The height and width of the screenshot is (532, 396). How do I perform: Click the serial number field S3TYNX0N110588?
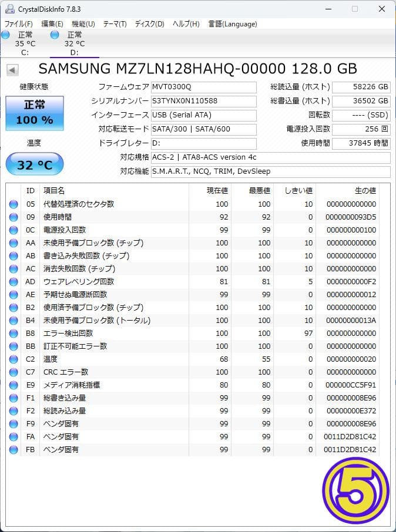coord(204,101)
